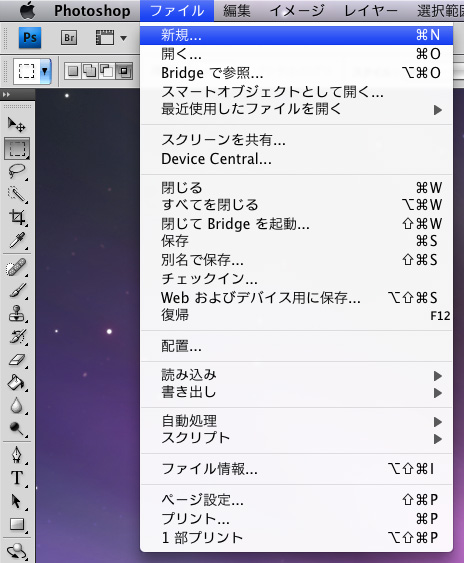Viewport: 464px width, 563px height.
Task: Expand the view extras dropdown arrow
Action: pyautogui.click(x=123, y=38)
